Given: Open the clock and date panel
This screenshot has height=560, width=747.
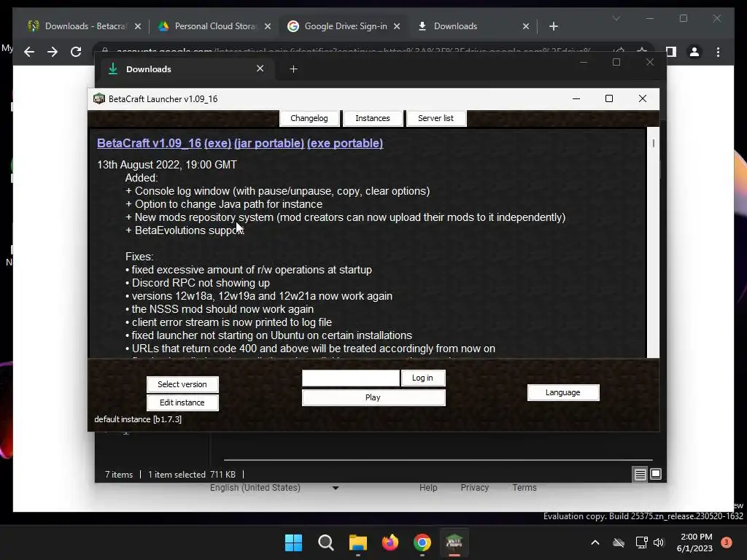Looking at the screenshot, I should (x=694, y=542).
